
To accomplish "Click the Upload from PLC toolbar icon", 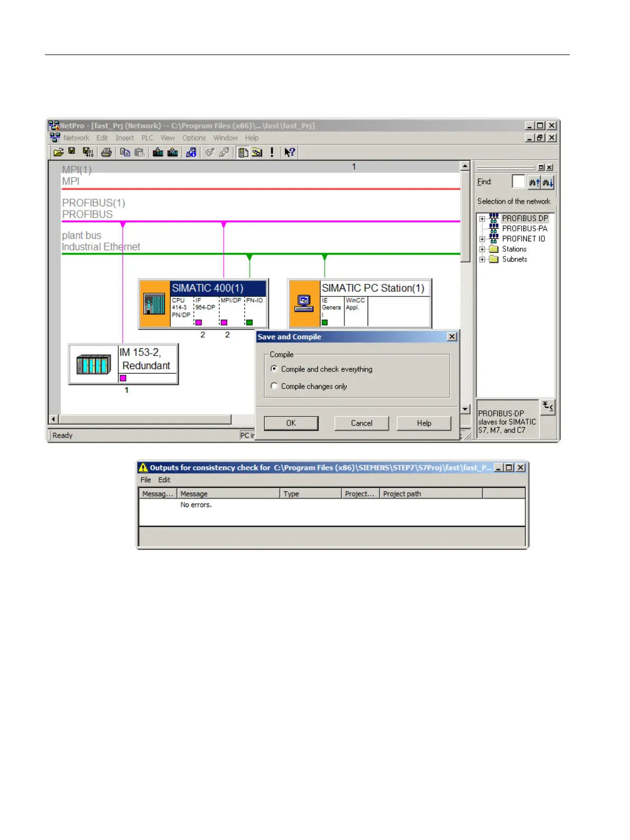I will tap(172, 152).
